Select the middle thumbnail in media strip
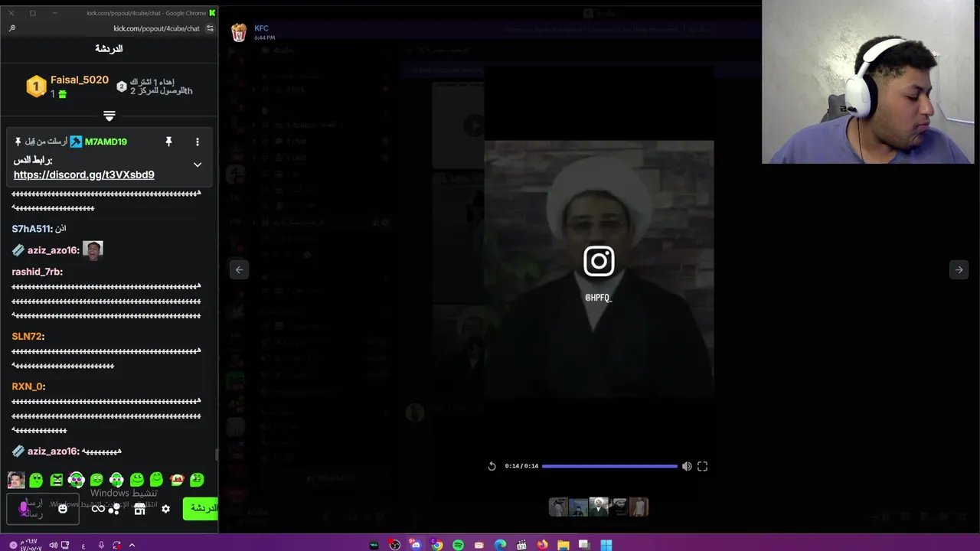This screenshot has height=551, width=980. click(x=599, y=506)
